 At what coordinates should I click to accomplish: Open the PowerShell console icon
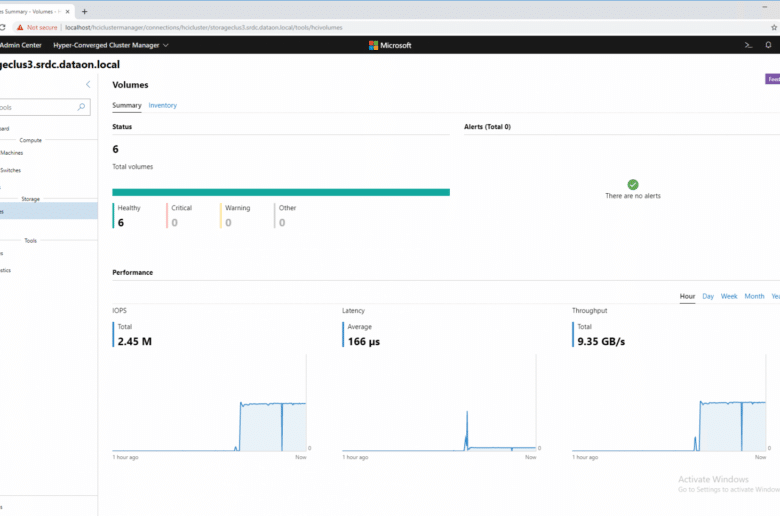point(748,45)
